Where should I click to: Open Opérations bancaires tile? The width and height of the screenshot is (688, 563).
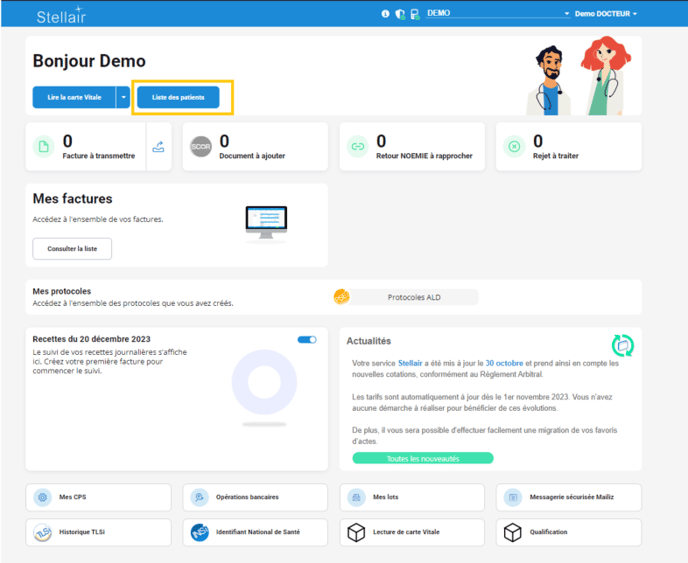pos(255,497)
